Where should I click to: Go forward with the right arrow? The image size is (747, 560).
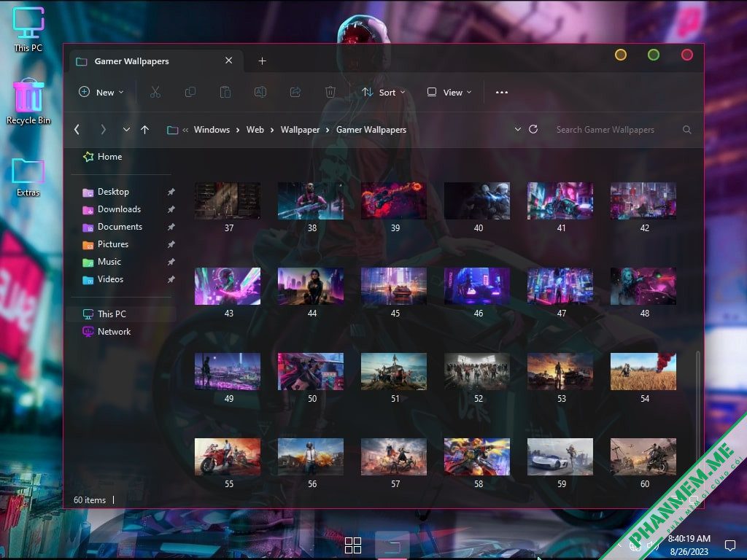coord(103,130)
